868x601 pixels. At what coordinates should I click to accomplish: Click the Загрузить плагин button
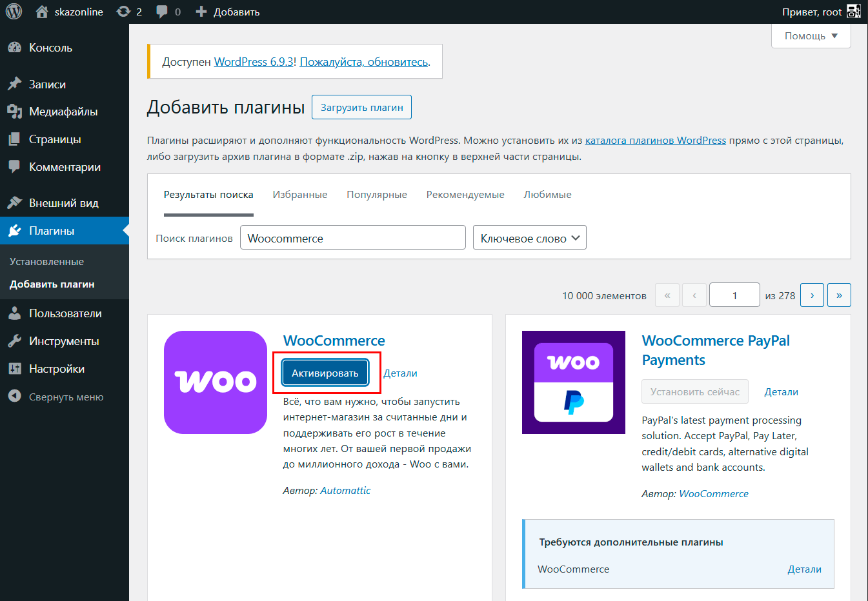point(361,108)
